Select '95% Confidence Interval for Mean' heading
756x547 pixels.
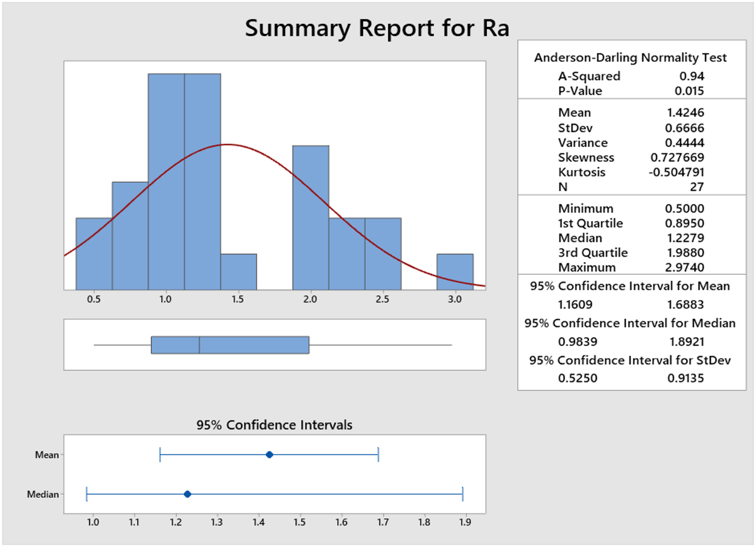click(x=630, y=286)
